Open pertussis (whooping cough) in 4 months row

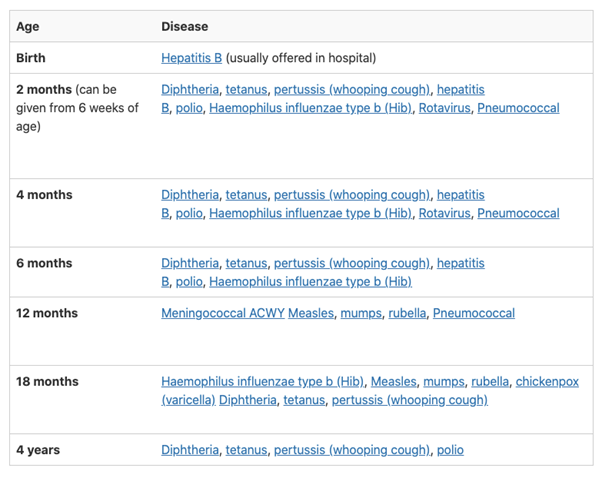tap(352, 195)
